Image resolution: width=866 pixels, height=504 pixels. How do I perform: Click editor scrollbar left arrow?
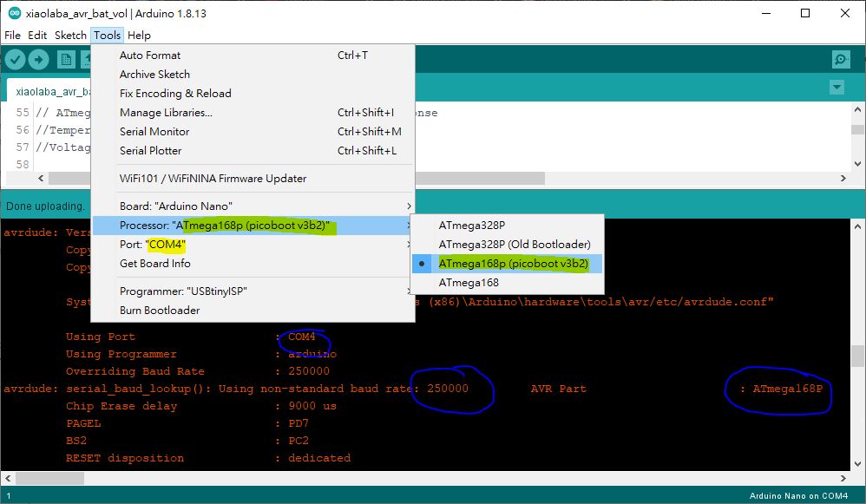coord(41,179)
